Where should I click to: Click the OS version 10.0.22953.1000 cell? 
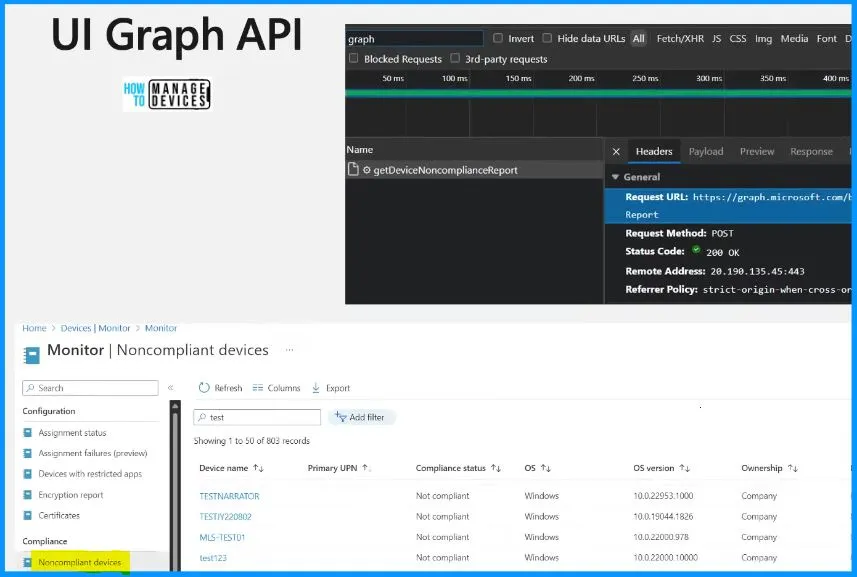663,496
